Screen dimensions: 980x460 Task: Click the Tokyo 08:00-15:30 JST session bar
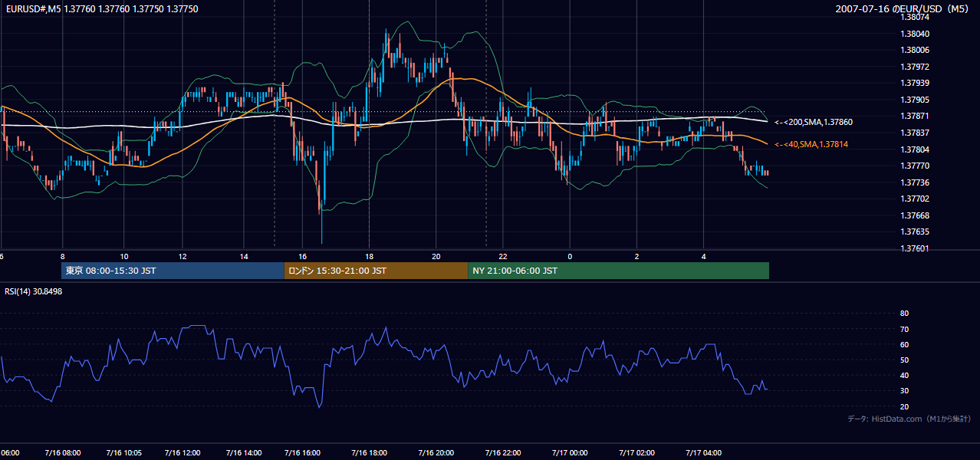pyautogui.click(x=173, y=271)
